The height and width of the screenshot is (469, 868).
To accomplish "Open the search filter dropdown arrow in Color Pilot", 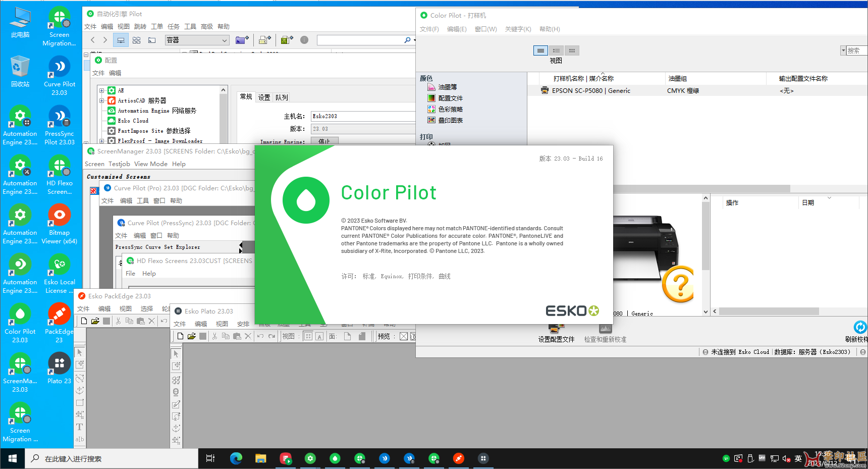I will (x=843, y=50).
